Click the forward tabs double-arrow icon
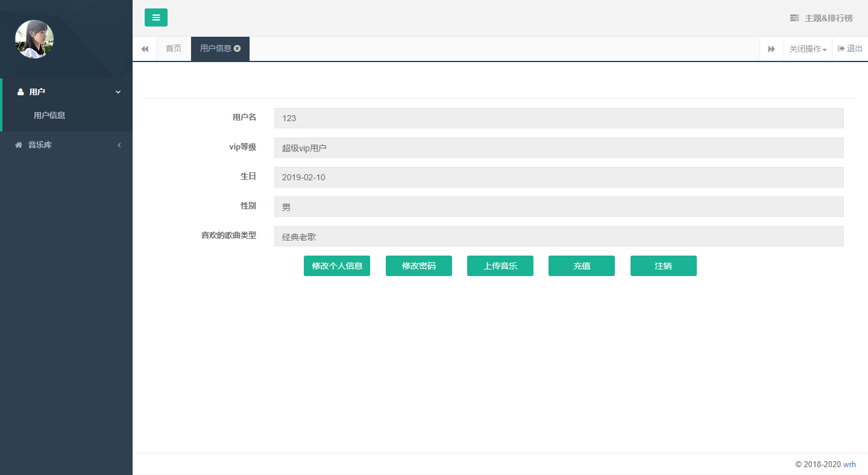 click(x=772, y=49)
